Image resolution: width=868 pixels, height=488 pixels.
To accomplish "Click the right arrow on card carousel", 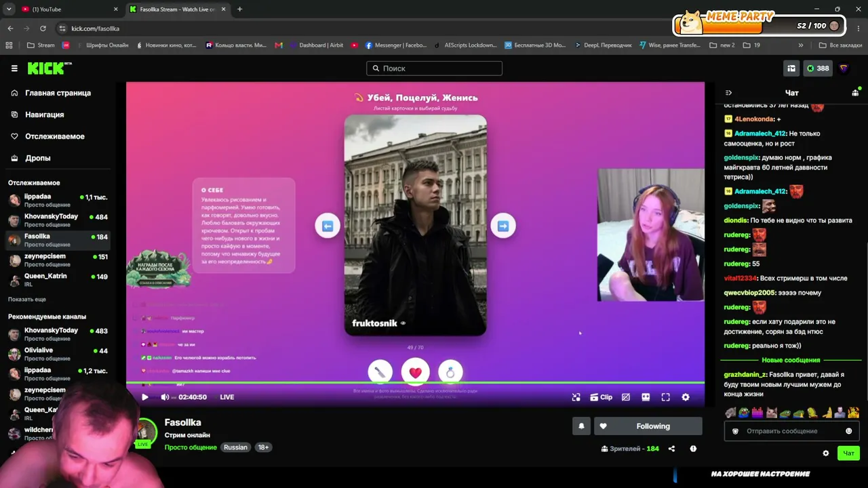I will tap(503, 226).
